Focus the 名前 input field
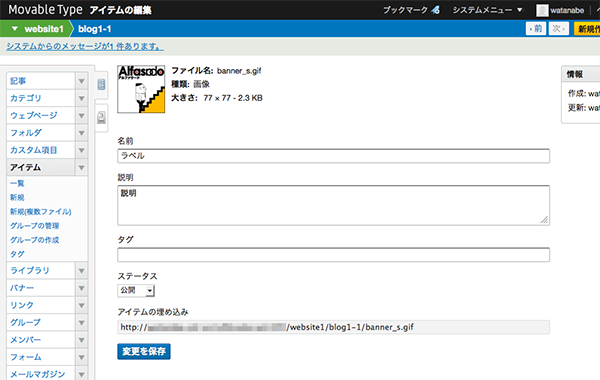Screen dimensions: 600x380 [333, 156]
